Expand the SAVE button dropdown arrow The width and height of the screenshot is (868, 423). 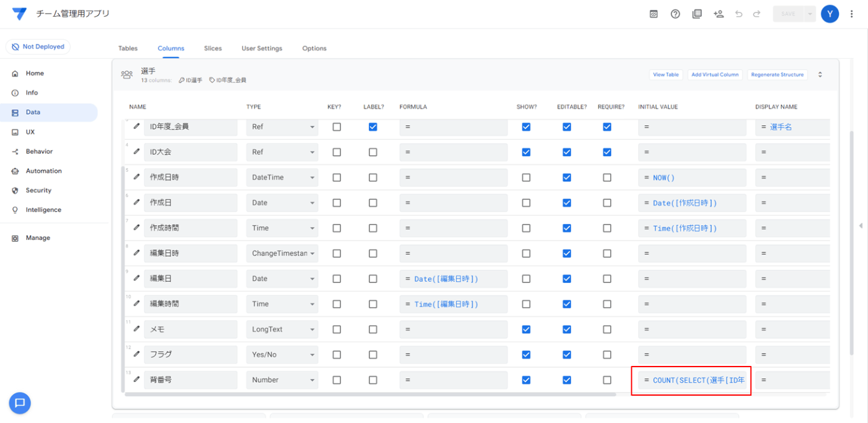click(810, 14)
